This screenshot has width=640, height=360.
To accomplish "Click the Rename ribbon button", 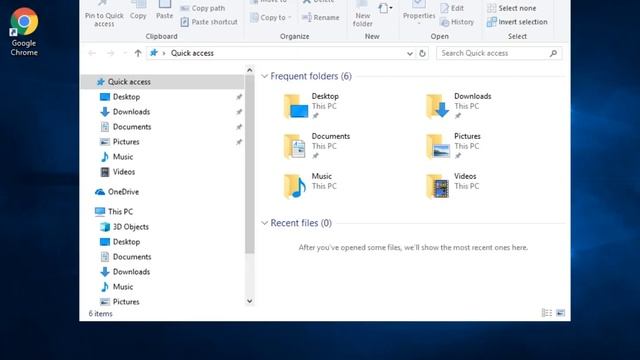I will [321, 18].
